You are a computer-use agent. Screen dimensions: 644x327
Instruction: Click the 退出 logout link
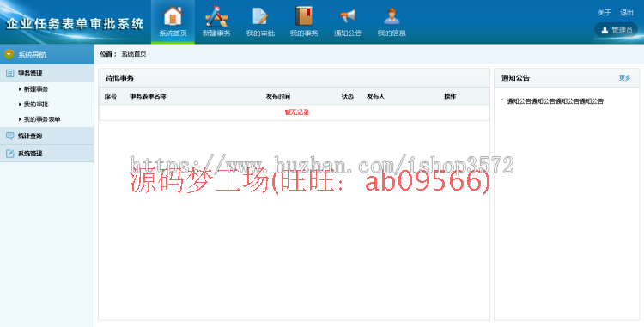point(626,13)
